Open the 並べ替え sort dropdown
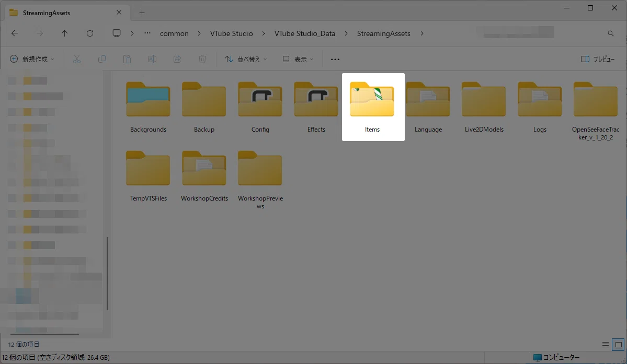This screenshot has width=627, height=364. coord(246,59)
